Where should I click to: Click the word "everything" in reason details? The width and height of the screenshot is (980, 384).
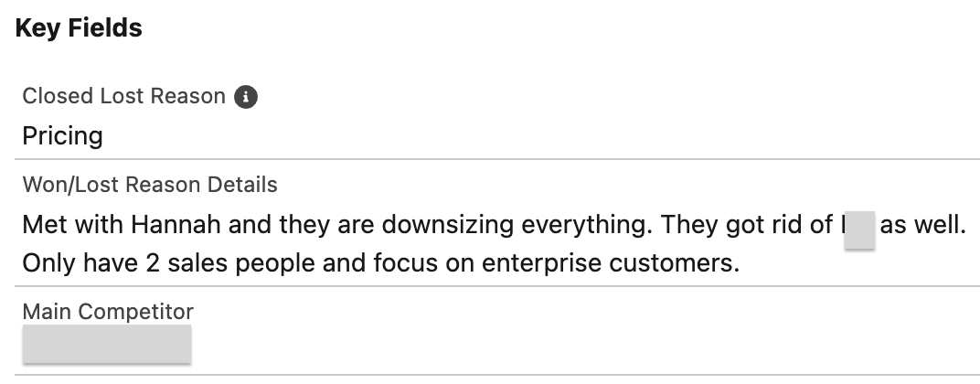[587, 225]
